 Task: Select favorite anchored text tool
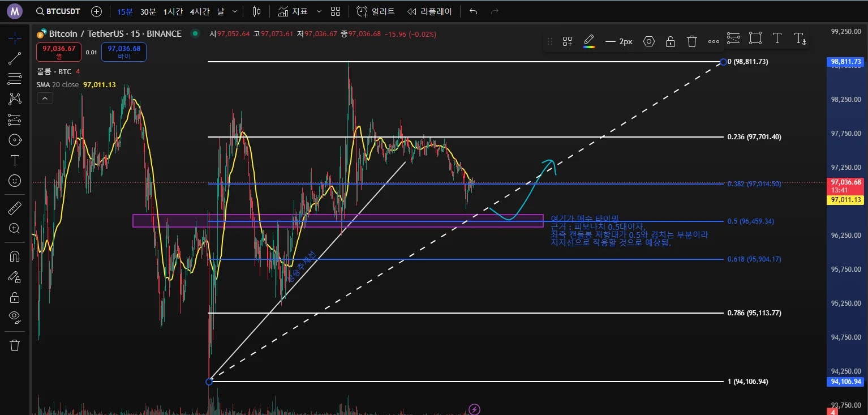(800, 38)
